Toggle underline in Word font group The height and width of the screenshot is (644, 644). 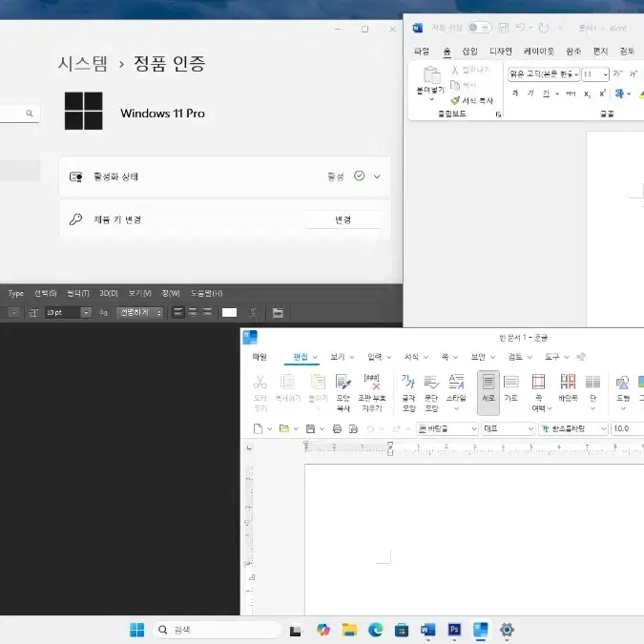coord(546,93)
